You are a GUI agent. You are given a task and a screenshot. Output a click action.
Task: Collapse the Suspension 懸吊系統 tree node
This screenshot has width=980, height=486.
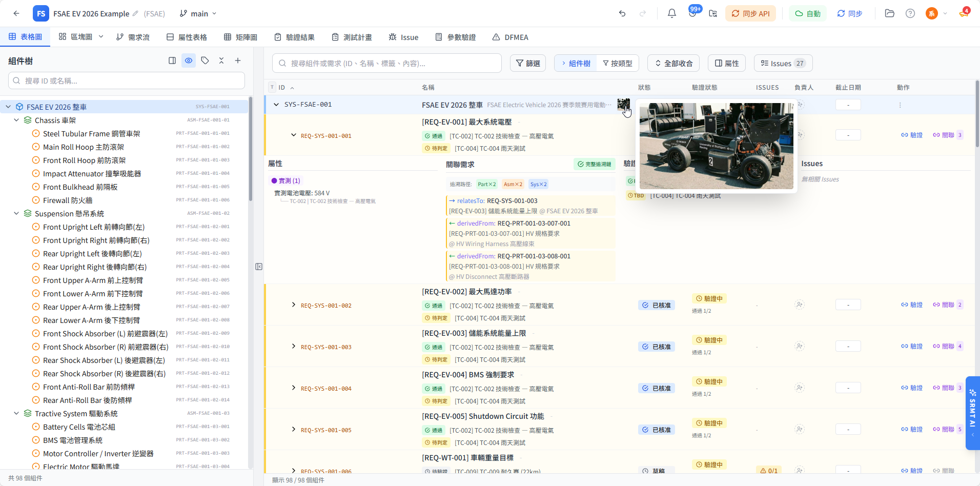[x=16, y=213]
